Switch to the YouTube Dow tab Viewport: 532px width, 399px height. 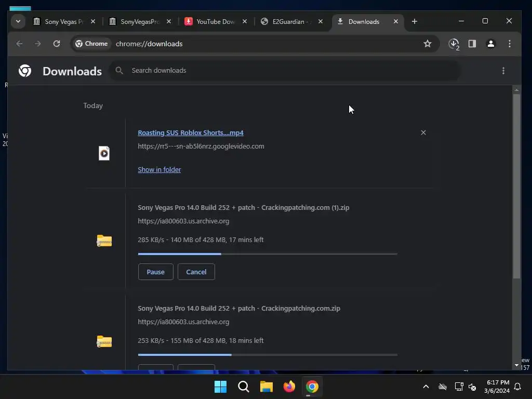[x=215, y=21]
